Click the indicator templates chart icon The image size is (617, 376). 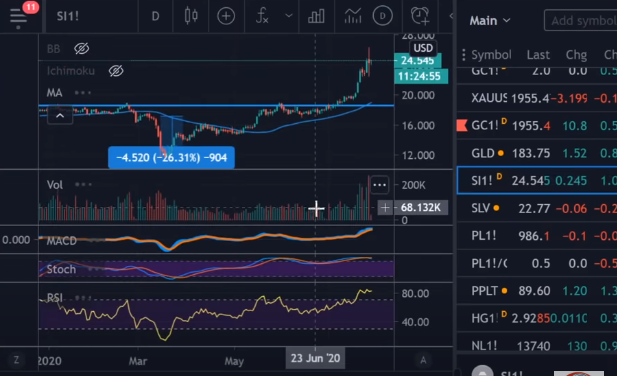tap(353, 16)
